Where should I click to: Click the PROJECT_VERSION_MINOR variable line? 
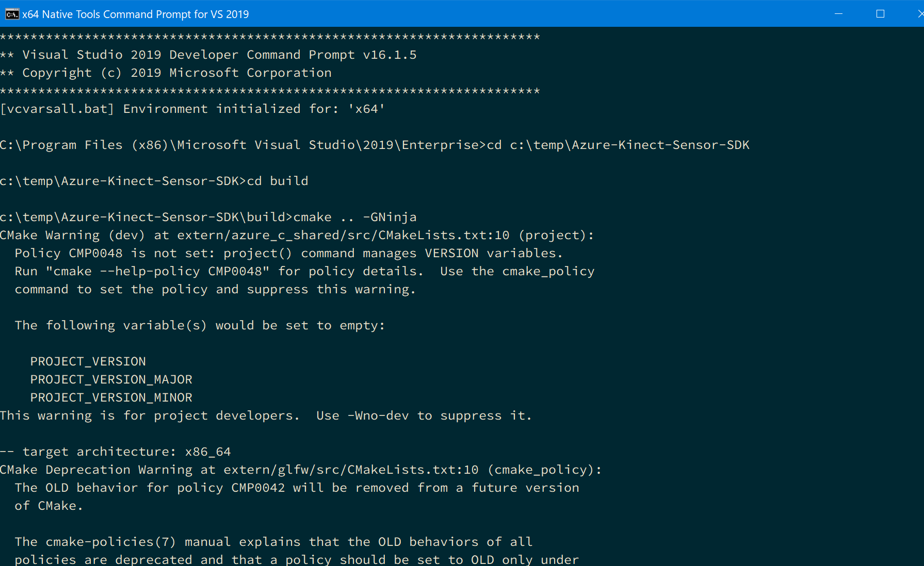coord(111,397)
